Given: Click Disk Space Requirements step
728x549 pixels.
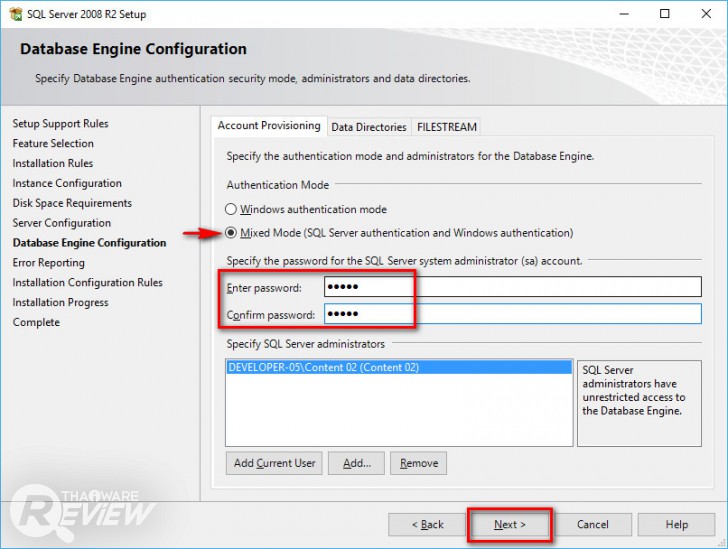Looking at the screenshot, I should (x=72, y=203).
